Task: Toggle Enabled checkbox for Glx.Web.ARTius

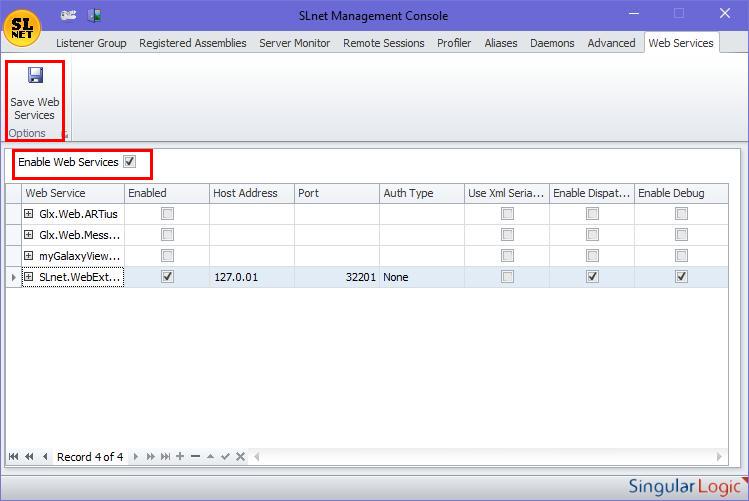Action: (167, 214)
